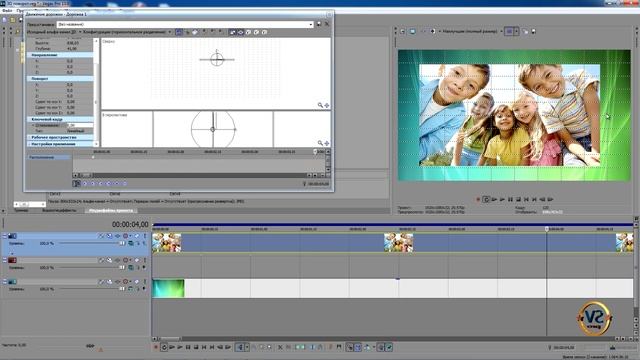Open Track Motion on video track 1
640x360 pixels.
point(109,236)
